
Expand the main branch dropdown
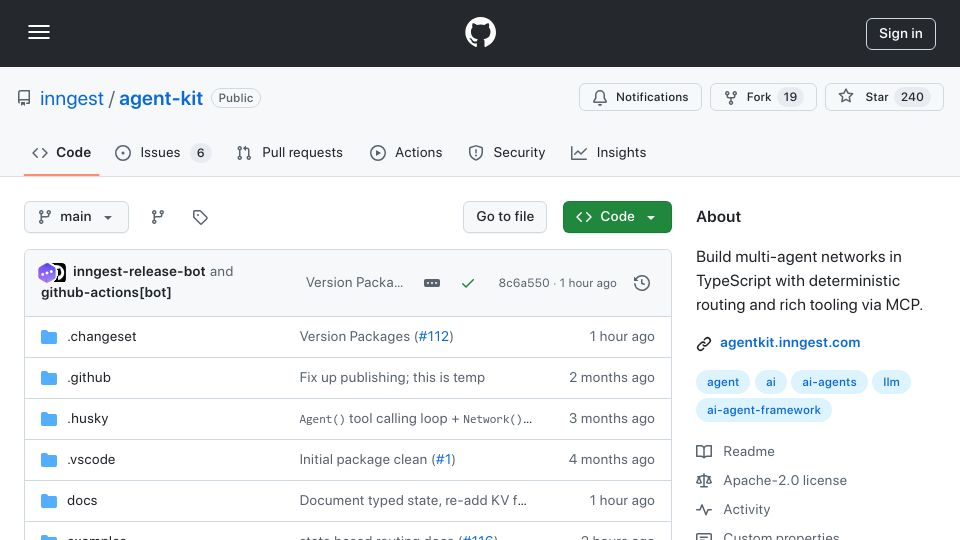pyautogui.click(x=77, y=217)
